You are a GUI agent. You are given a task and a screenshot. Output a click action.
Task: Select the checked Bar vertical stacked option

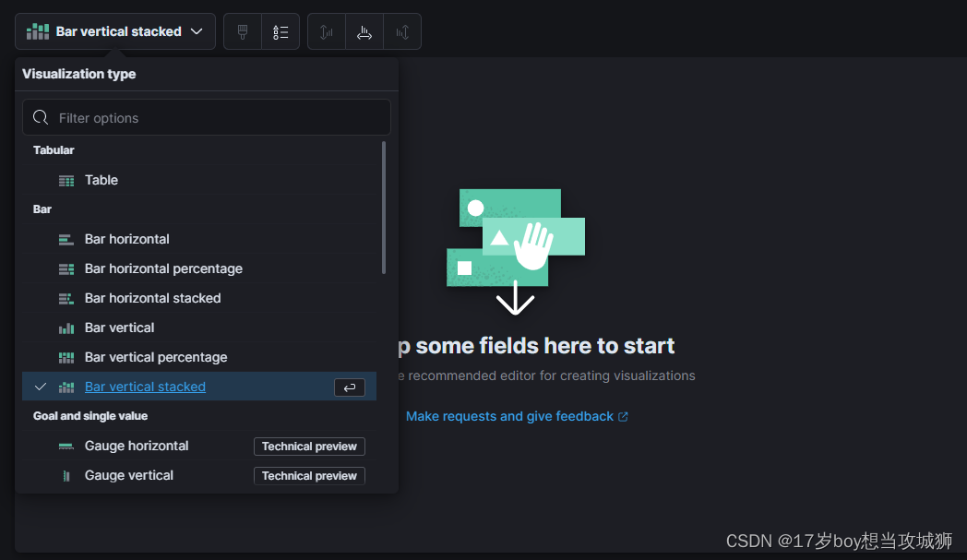click(x=199, y=387)
